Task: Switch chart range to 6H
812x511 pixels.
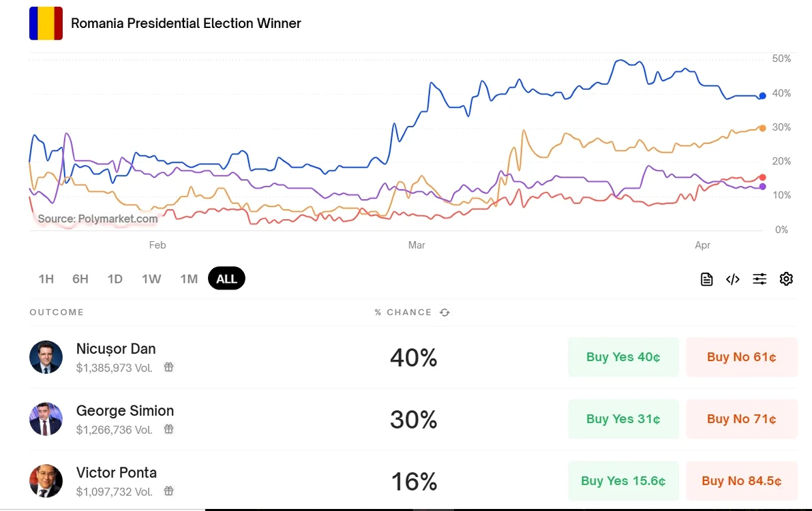Action: coord(80,279)
